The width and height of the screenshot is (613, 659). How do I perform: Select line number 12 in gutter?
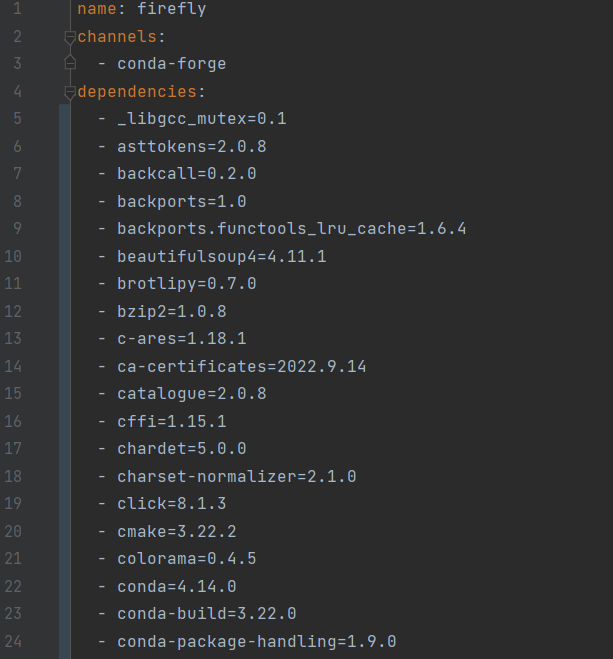[13, 311]
